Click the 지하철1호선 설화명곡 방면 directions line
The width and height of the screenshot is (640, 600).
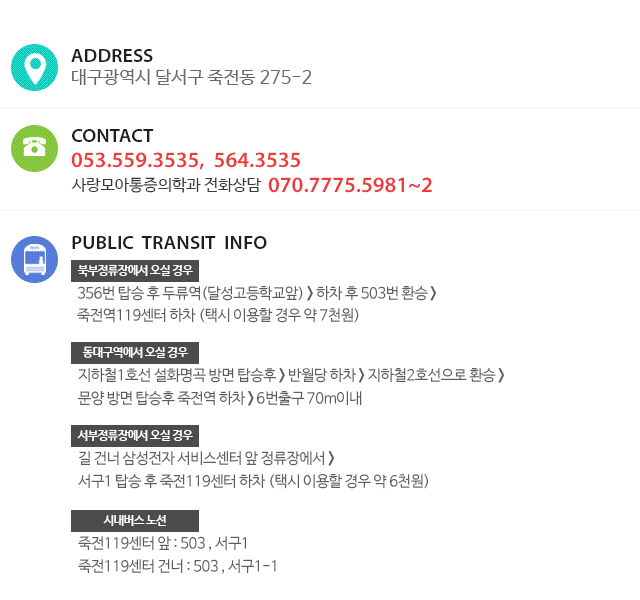[291, 375]
